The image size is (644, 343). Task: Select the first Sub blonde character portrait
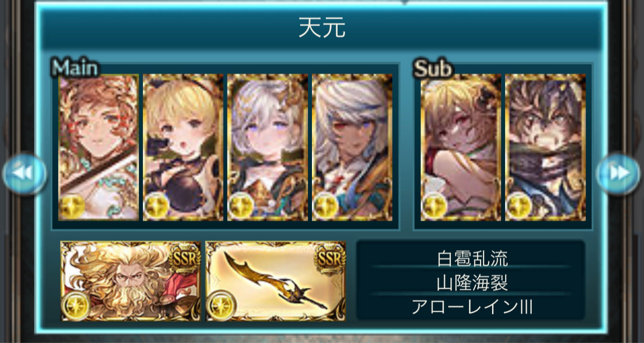click(x=461, y=147)
